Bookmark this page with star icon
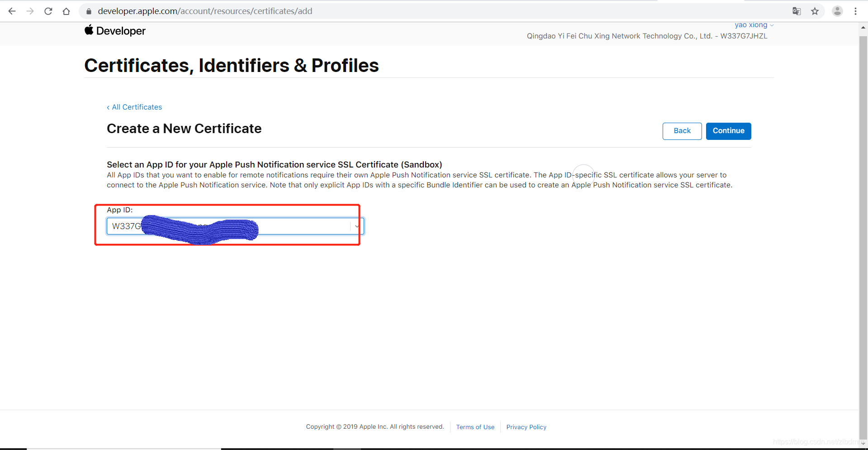This screenshot has height=450, width=868. click(x=815, y=11)
